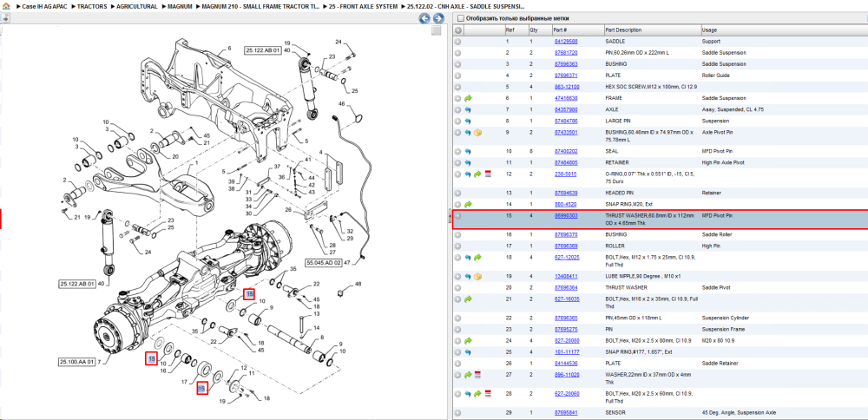Open part number link 87681720
This screenshot has height=420, width=868.
point(566,53)
